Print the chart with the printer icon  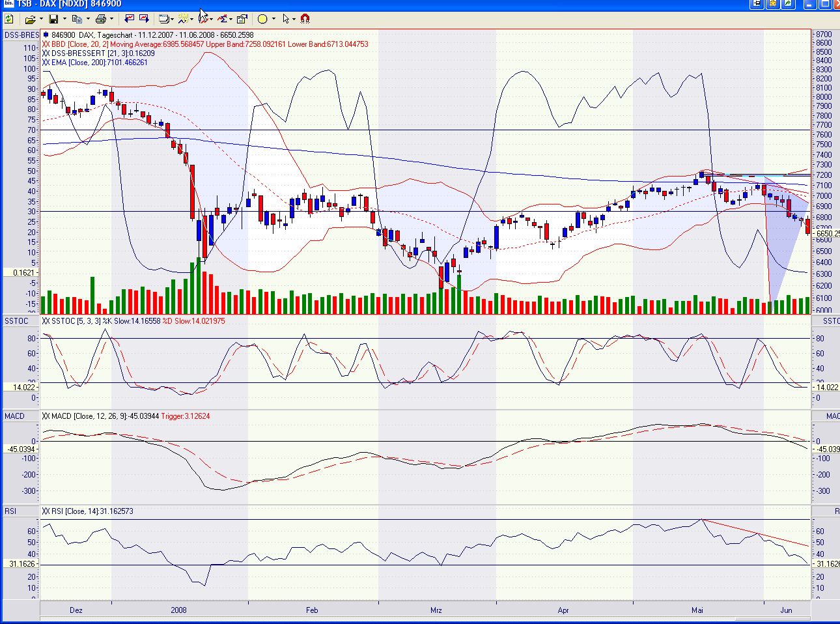(100, 20)
